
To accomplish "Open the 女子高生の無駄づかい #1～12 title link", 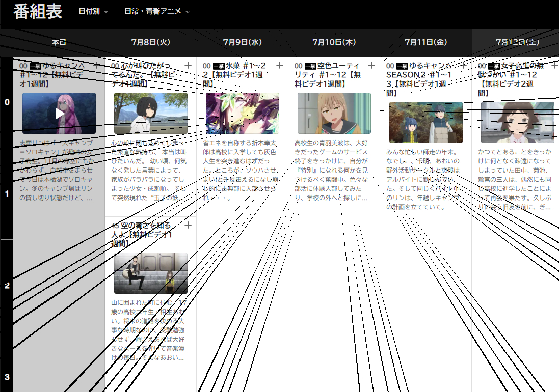I will [511, 79].
